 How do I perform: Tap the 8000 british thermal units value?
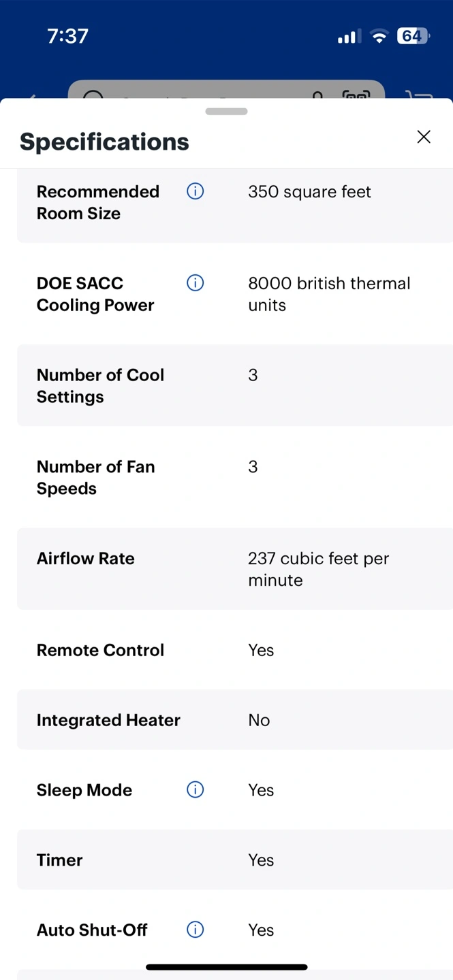(x=329, y=294)
